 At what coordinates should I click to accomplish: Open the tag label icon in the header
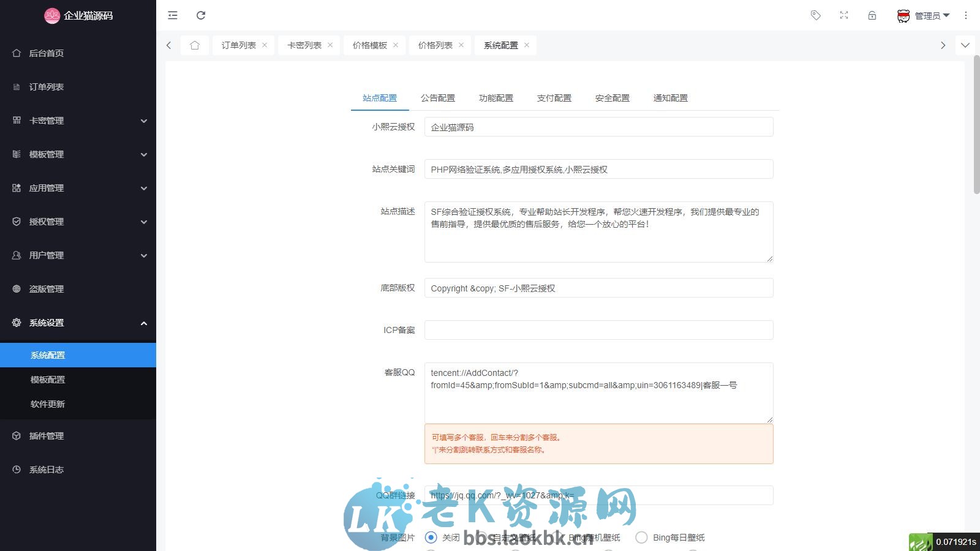[x=815, y=15]
